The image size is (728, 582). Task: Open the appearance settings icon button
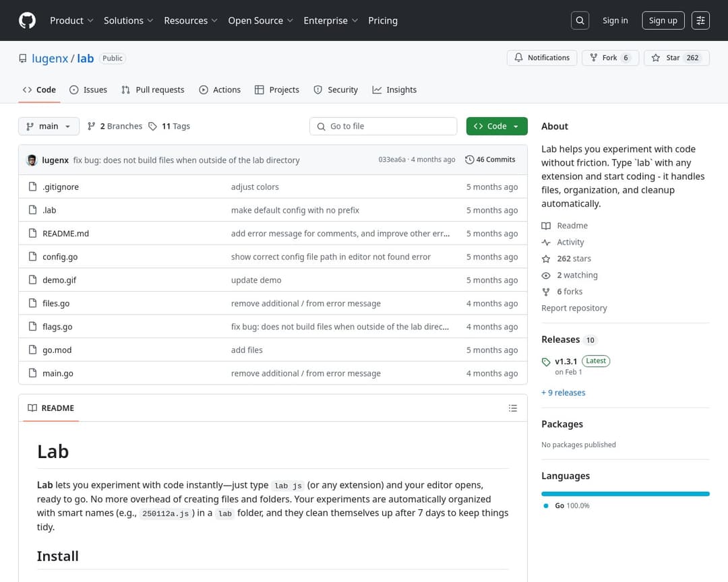[700, 20]
